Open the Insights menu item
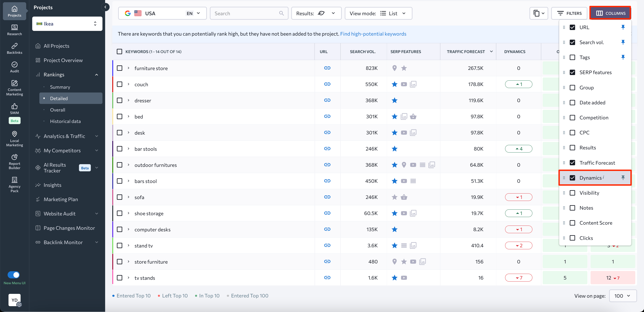 (x=53, y=185)
